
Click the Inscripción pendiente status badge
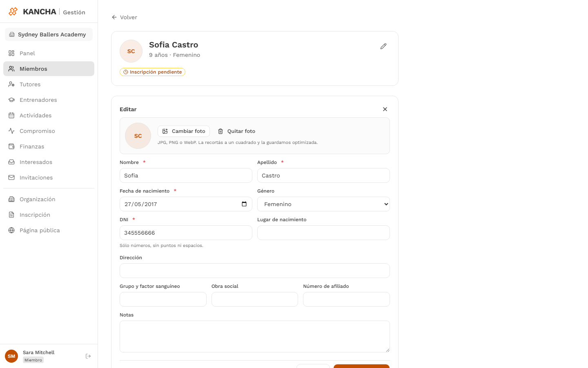pos(152,72)
